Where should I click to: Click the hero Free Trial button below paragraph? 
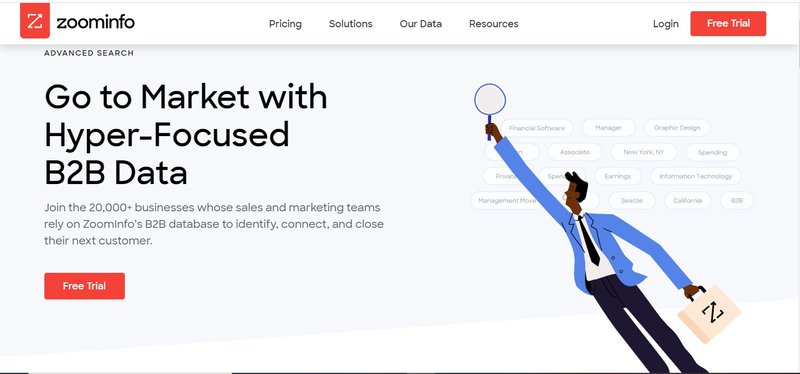(x=85, y=286)
